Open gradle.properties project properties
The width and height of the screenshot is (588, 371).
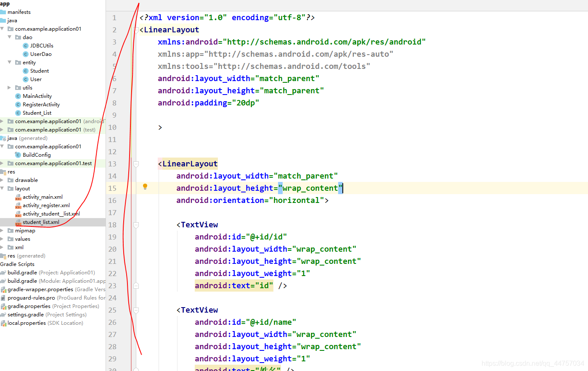coord(53,306)
